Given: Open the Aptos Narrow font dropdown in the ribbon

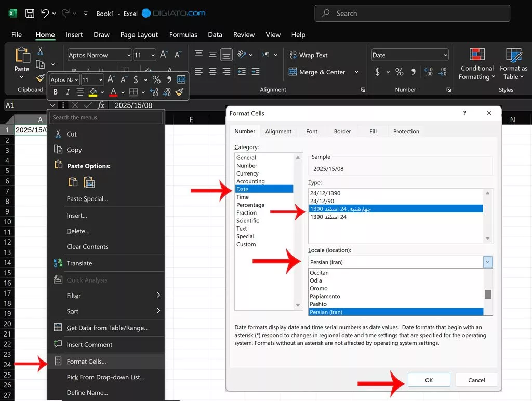Looking at the screenshot, I should coord(129,55).
